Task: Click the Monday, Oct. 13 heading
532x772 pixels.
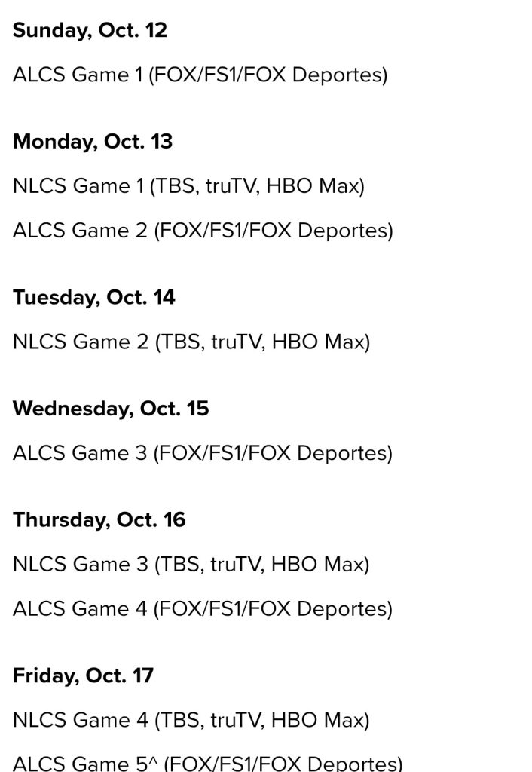Action: pyautogui.click(x=93, y=142)
